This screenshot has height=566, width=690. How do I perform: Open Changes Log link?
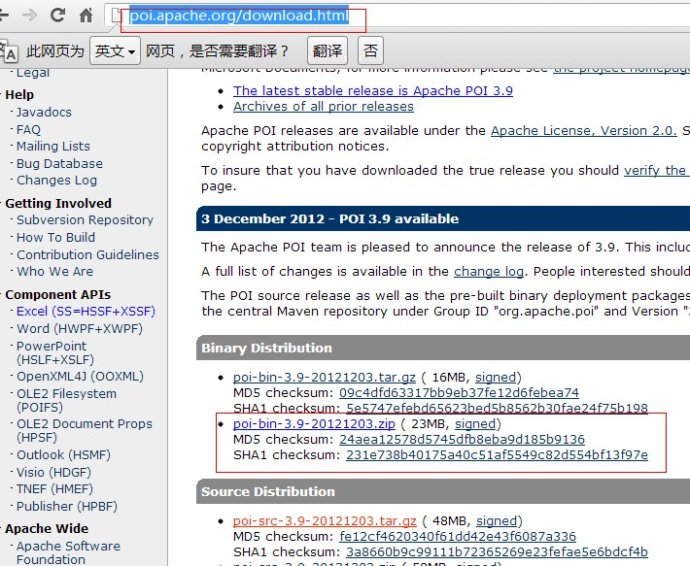point(57,180)
